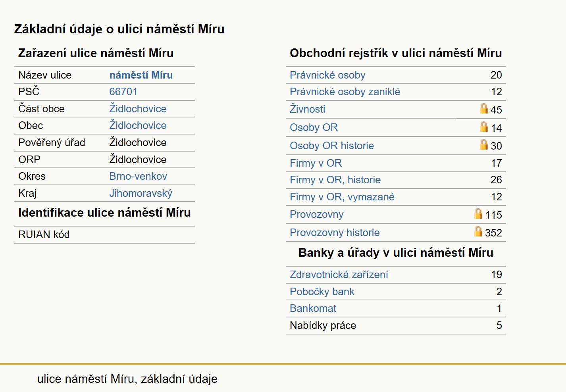
Task: Open the Bankomat link
Action: 313,308
